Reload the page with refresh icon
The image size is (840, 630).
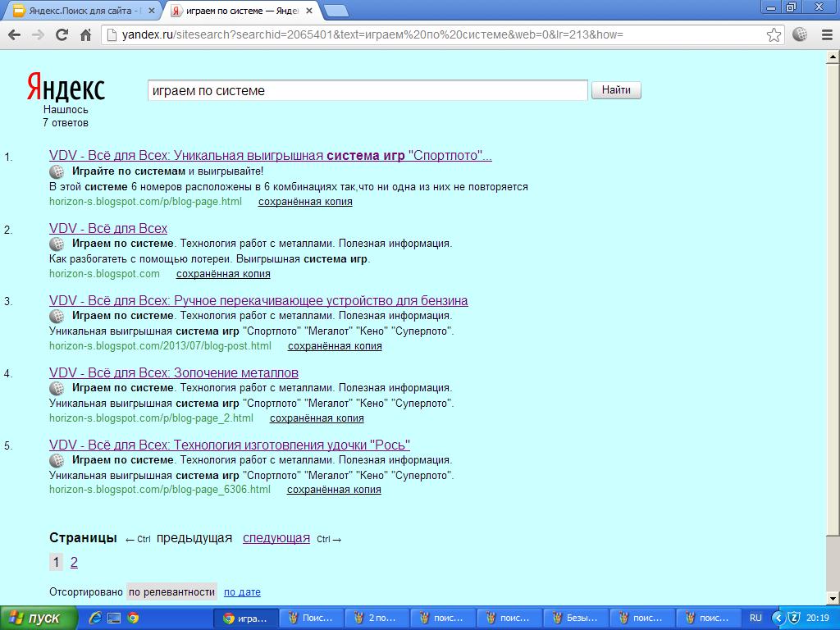pos(62,35)
